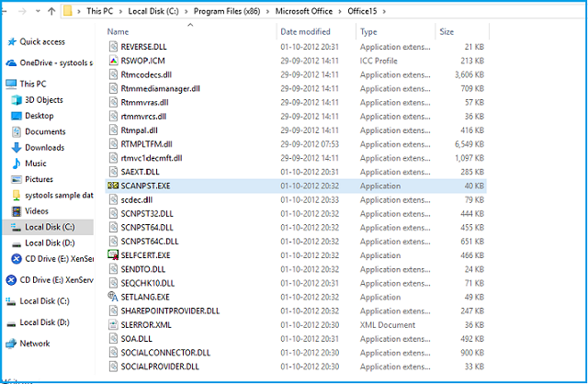Open Quick access in navigation pane
The width and height of the screenshot is (588, 384).
42,41
